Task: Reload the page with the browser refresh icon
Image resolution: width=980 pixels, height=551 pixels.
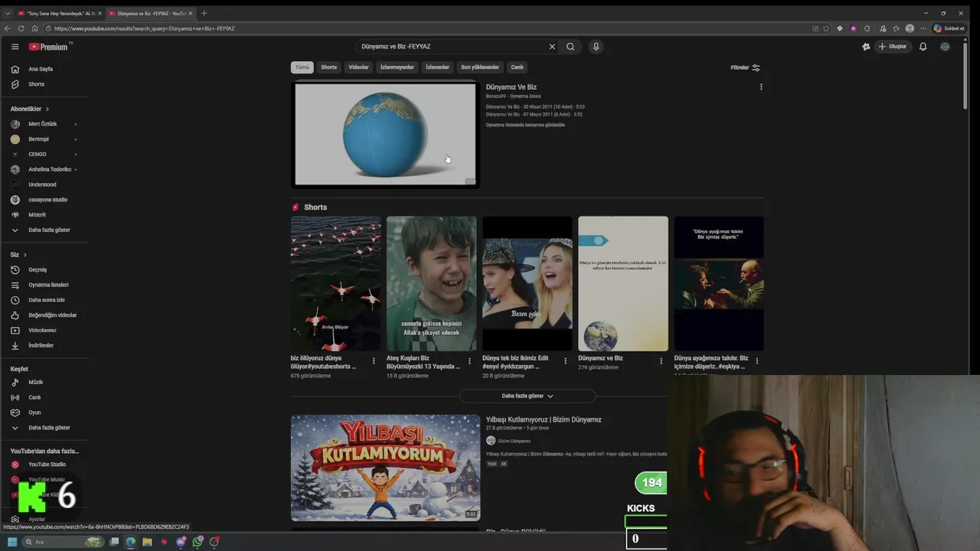Action: click(x=21, y=28)
